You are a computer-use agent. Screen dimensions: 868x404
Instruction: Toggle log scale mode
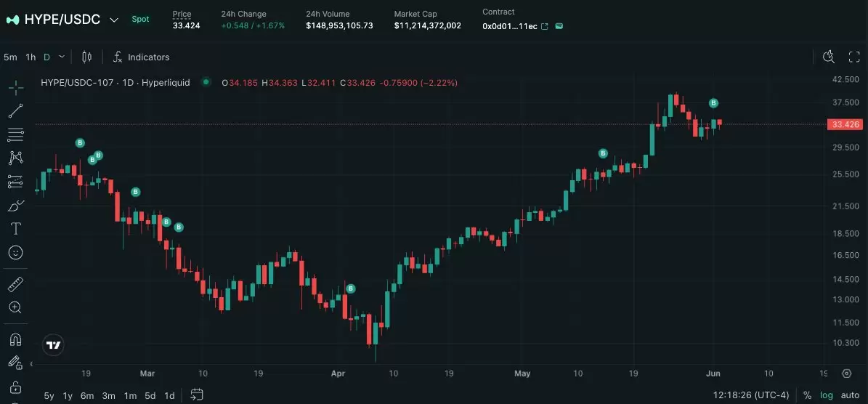[x=827, y=395]
